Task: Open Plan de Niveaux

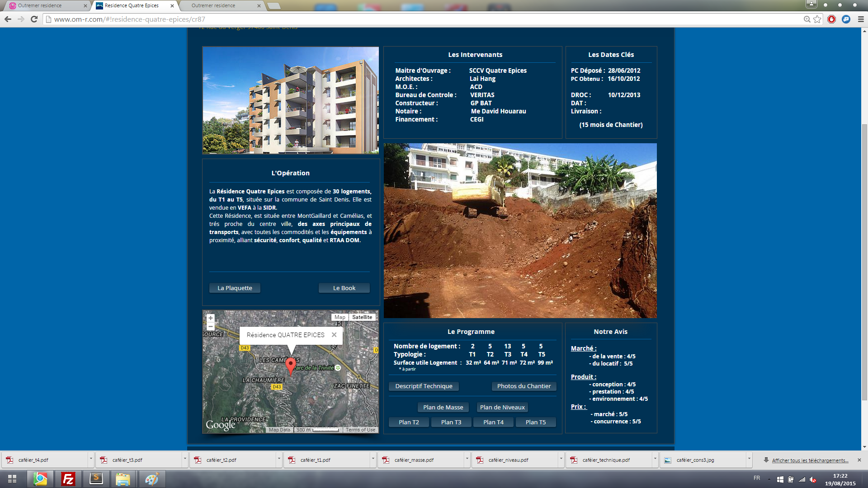Action: [x=502, y=407]
